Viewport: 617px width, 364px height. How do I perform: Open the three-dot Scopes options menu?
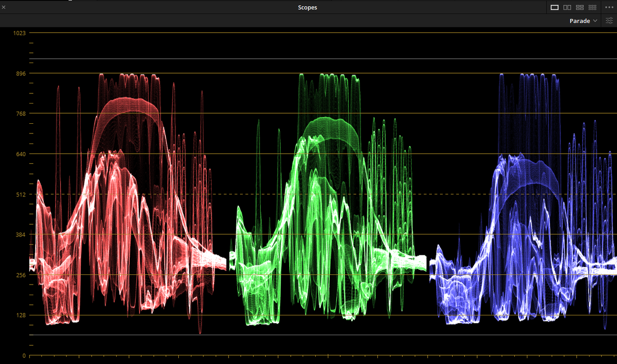[x=609, y=7]
